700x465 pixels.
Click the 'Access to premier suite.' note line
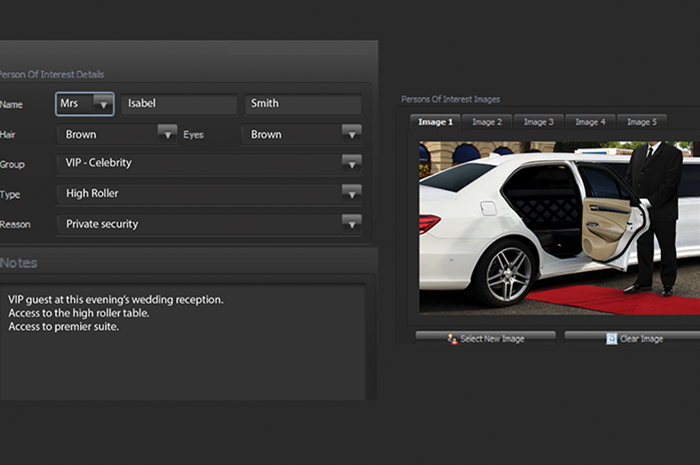[x=63, y=327]
